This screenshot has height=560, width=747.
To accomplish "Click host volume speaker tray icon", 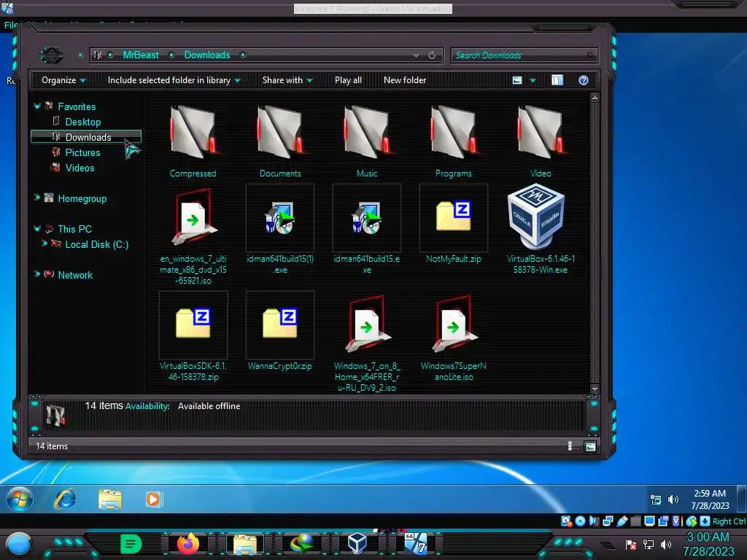I will coord(666,544).
